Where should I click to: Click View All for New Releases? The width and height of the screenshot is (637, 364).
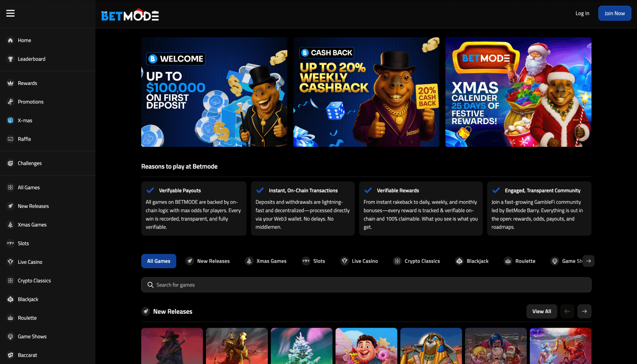542,311
